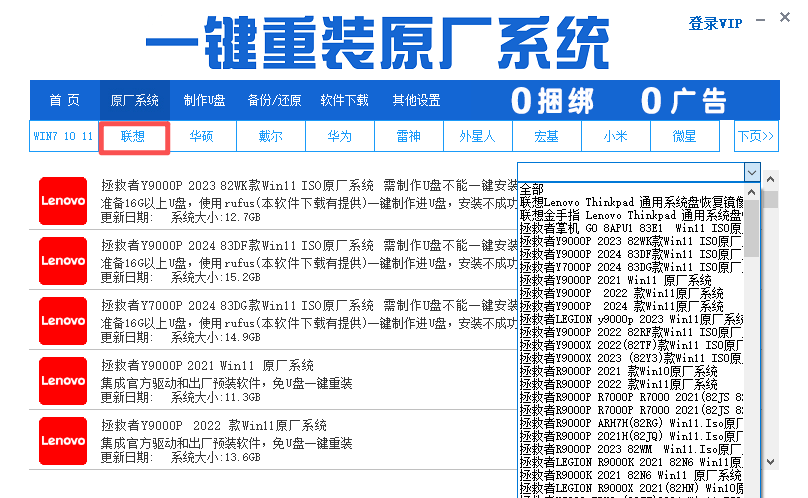Open 拯救者Y9000P 2021 Win11 原厂系统 entry title

(x=207, y=366)
